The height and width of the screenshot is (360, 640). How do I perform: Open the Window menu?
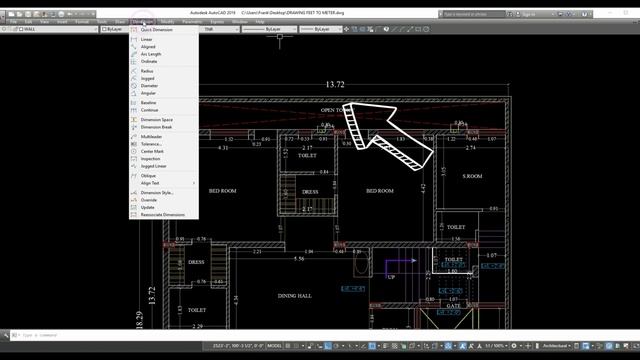(x=240, y=22)
